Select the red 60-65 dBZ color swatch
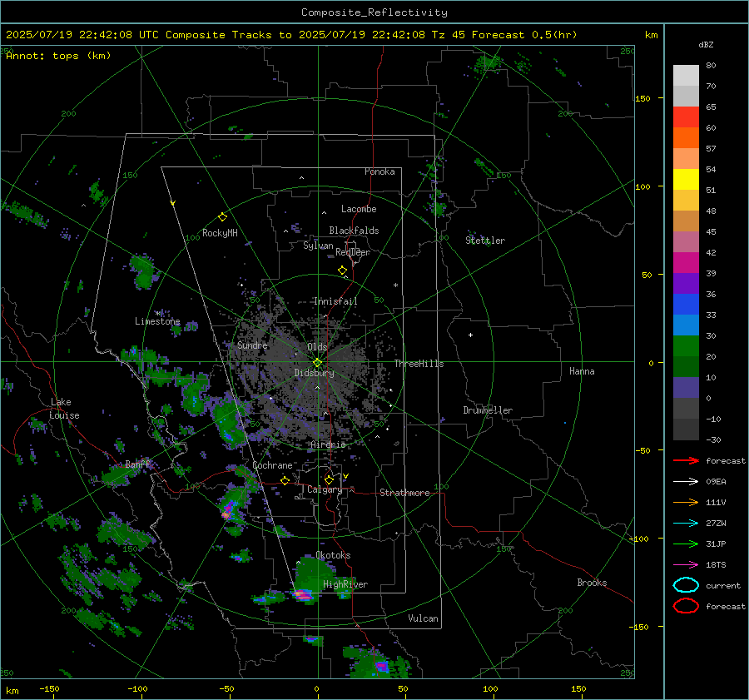Screen dimensions: 749x700 coord(686,117)
